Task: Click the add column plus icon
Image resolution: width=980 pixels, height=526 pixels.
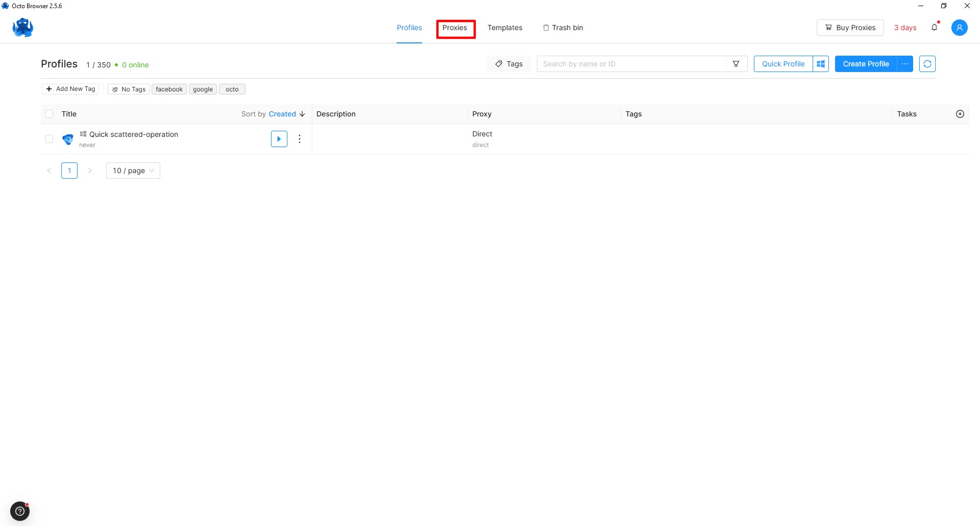Action: point(960,114)
